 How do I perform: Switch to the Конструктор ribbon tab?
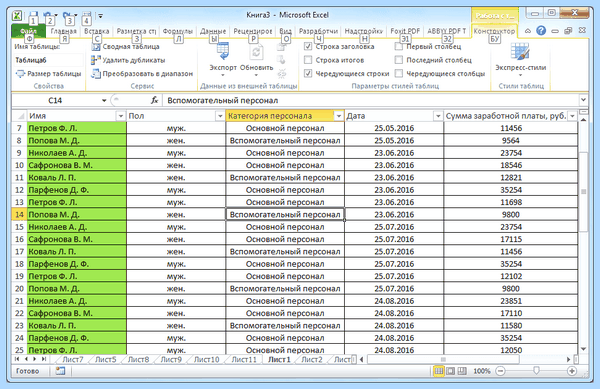494,31
